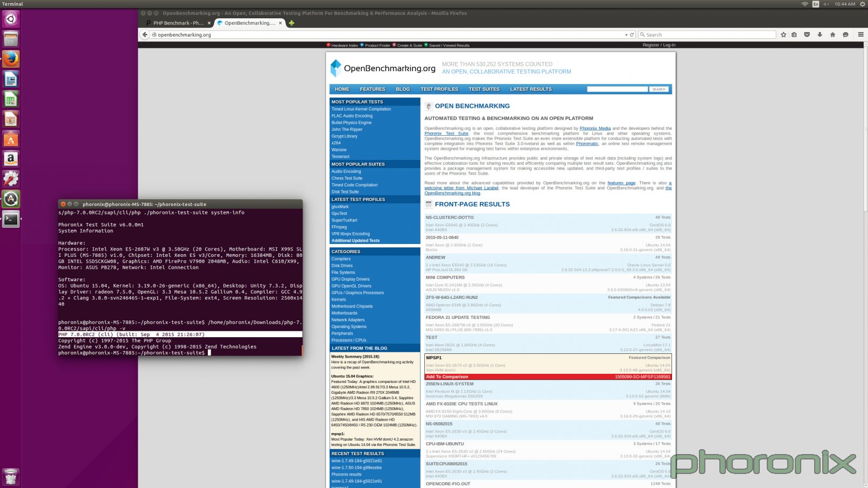The height and width of the screenshot is (488, 868).
Task: Open AMD FX-8320E CPU TESTS LINUX result
Action: click(461, 404)
